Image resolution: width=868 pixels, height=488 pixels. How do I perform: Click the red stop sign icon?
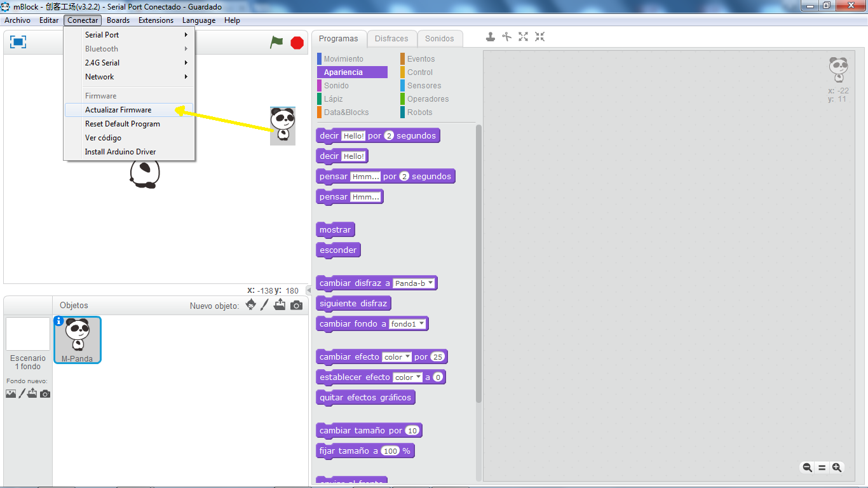point(297,43)
